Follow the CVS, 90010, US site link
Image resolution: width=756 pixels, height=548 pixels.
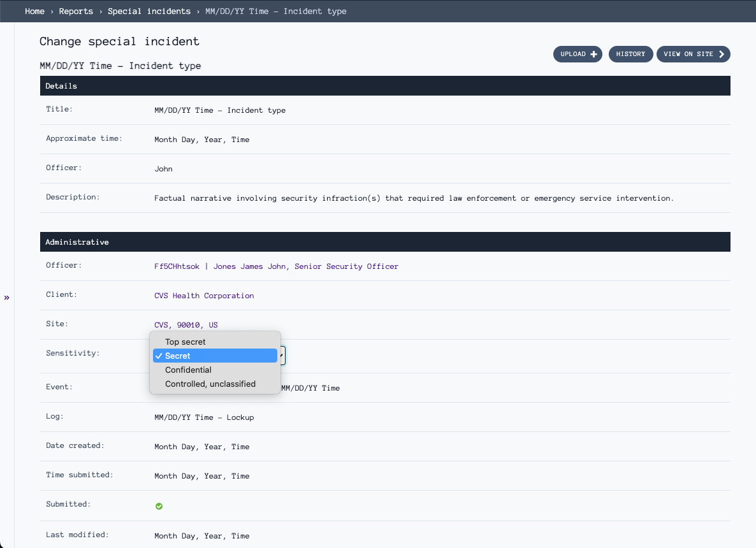(x=186, y=325)
